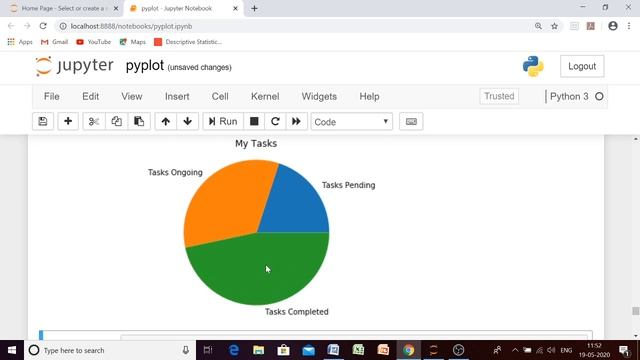Click the Tasks Pending label
The width and height of the screenshot is (640, 360).
[x=348, y=185]
